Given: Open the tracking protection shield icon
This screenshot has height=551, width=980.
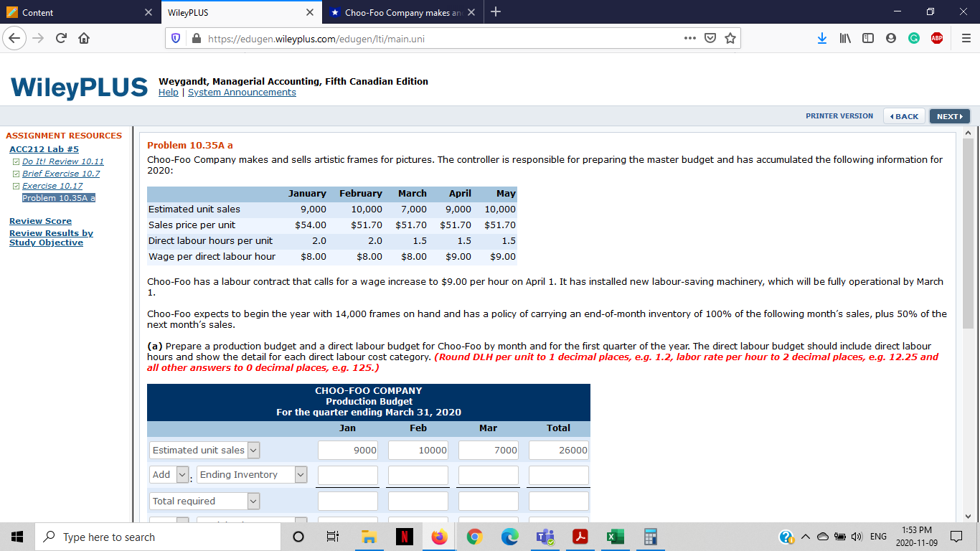Looking at the screenshot, I should coord(176,39).
